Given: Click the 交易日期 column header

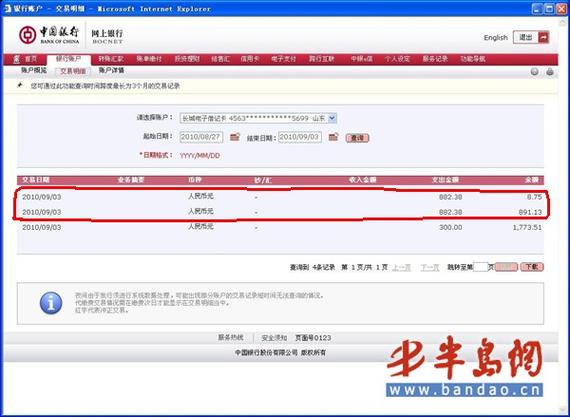Looking at the screenshot, I should 36,180.
